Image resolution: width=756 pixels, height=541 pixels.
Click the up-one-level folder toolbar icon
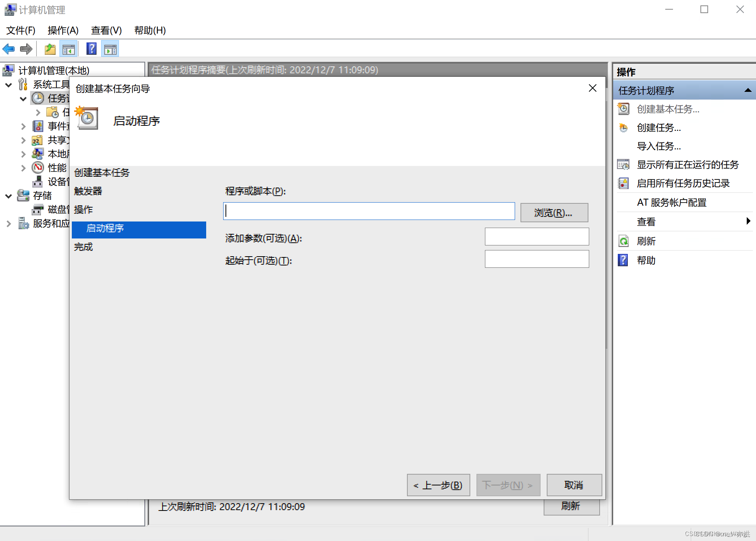(x=50, y=49)
